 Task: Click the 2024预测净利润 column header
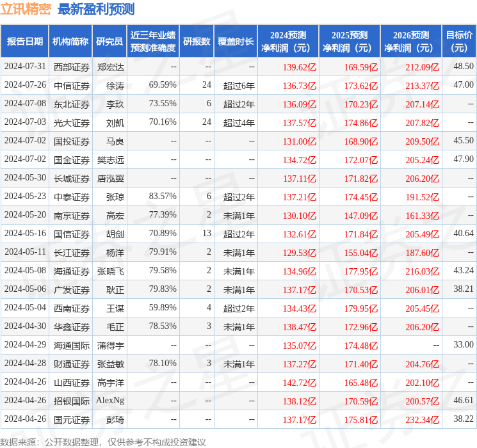(287, 41)
